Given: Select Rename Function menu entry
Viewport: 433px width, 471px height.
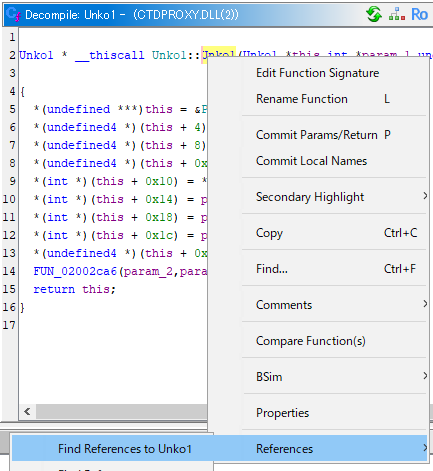Looking at the screenshot, I should [x=302, y=99].
